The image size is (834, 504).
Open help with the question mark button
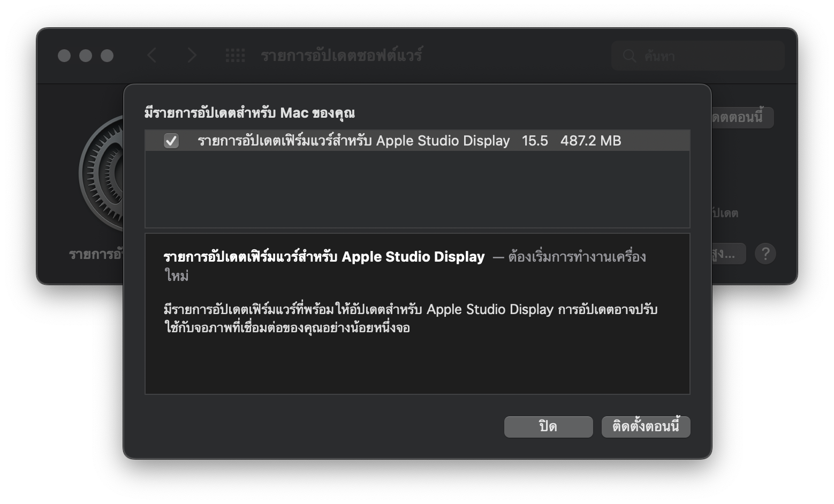tap(765, 253)
